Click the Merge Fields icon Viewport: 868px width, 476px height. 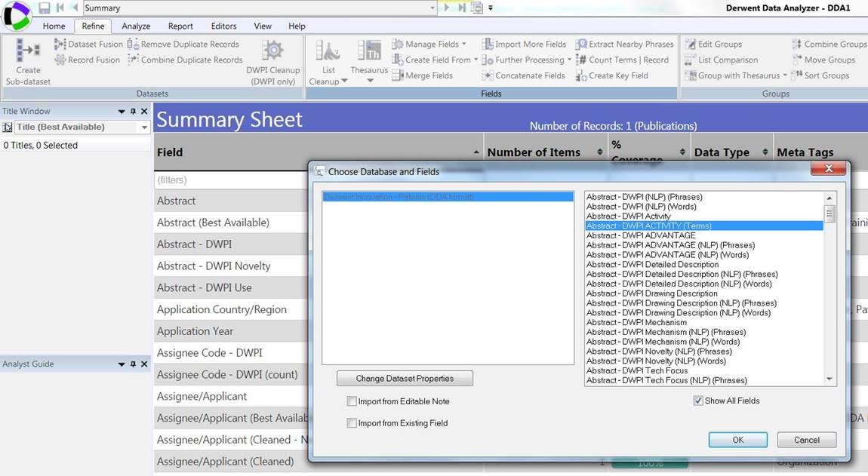(x=423, y=75)
